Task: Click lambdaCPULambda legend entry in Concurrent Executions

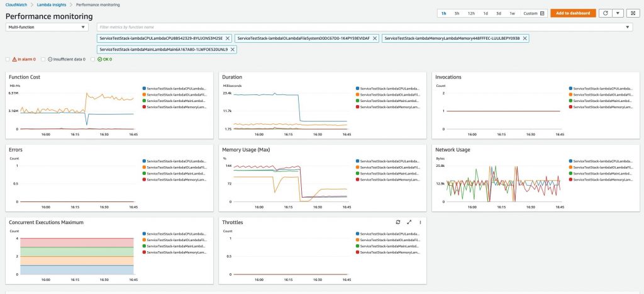Action: (177, 234)
